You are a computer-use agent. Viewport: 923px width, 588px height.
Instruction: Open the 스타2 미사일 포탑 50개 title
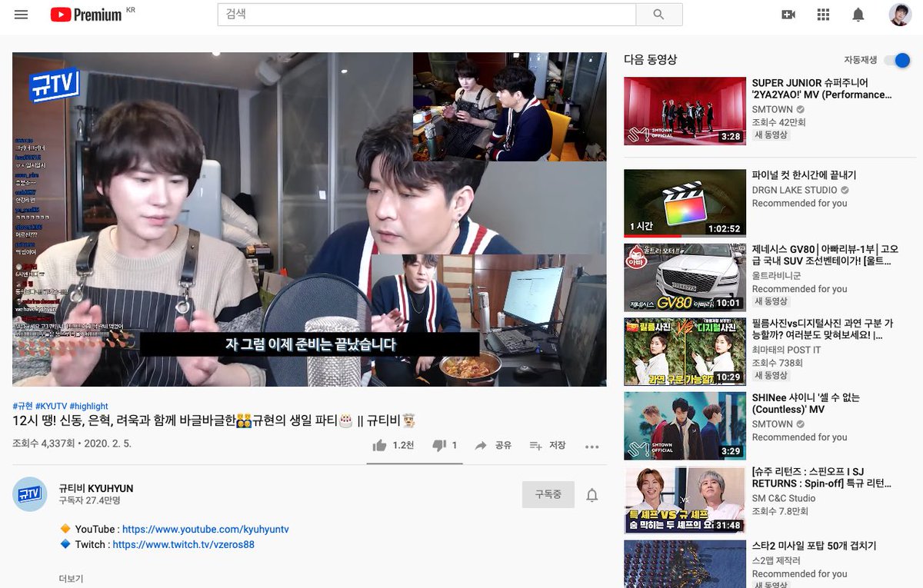814,546
